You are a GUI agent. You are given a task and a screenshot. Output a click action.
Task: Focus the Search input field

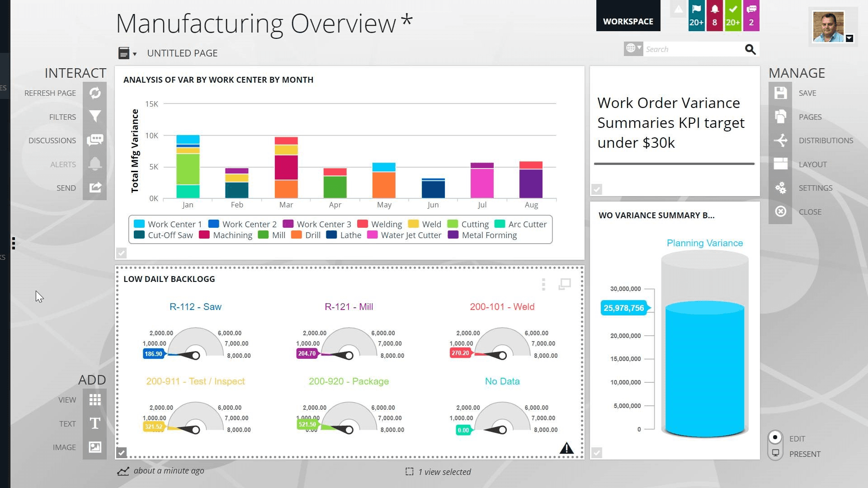coord(693,49)
